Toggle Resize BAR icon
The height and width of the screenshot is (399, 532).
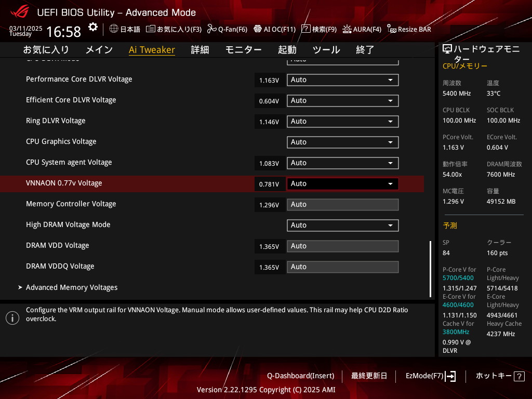392,29
